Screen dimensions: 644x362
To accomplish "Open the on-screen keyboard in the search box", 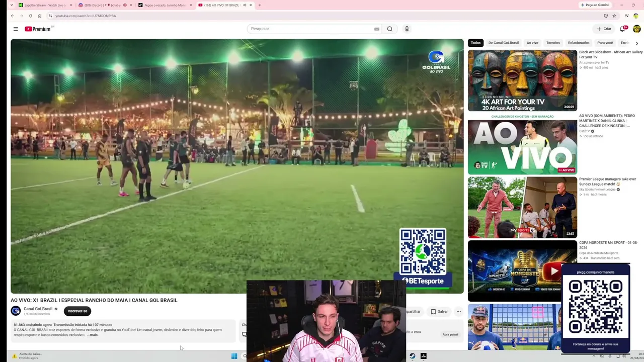I will (377, 29).
